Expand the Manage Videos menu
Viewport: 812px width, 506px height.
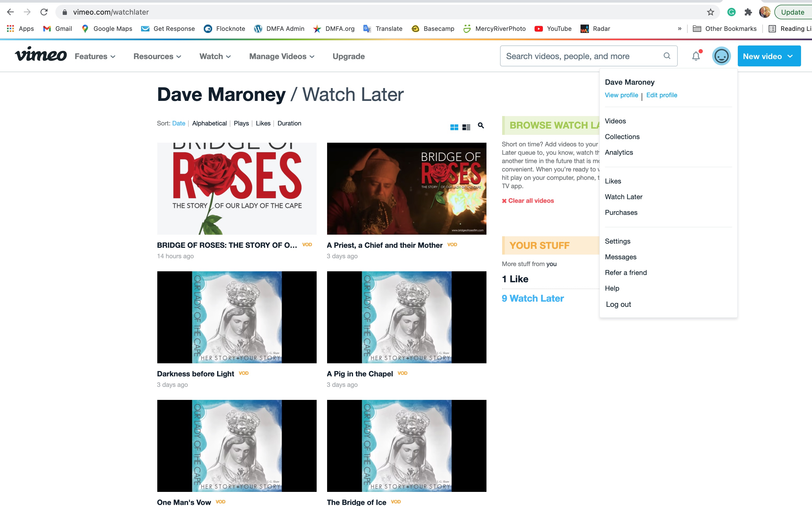pos(282,56)
